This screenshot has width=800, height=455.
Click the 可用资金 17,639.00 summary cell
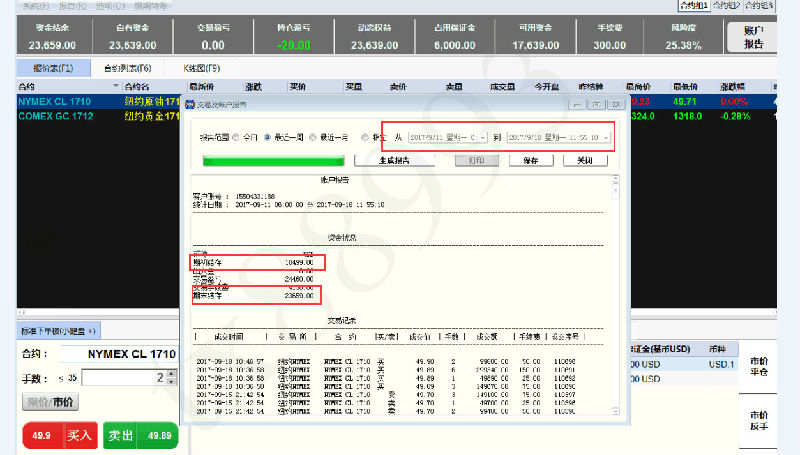pyautogui.click(x=535, y=36)
